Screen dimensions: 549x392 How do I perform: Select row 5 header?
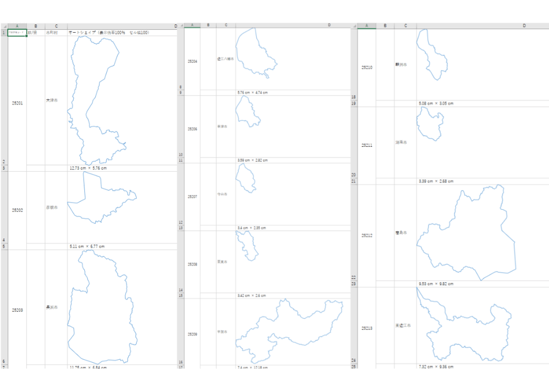coord(4,246)
